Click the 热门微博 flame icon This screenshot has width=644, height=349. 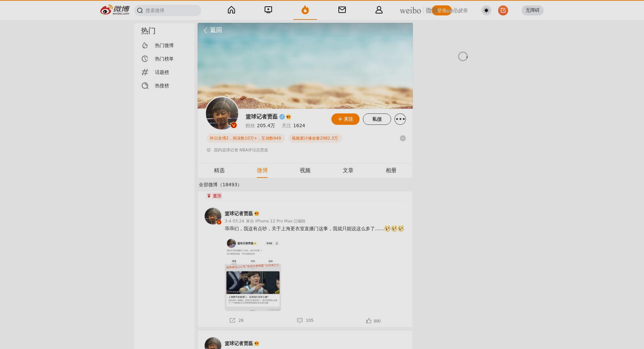(145, 45)
